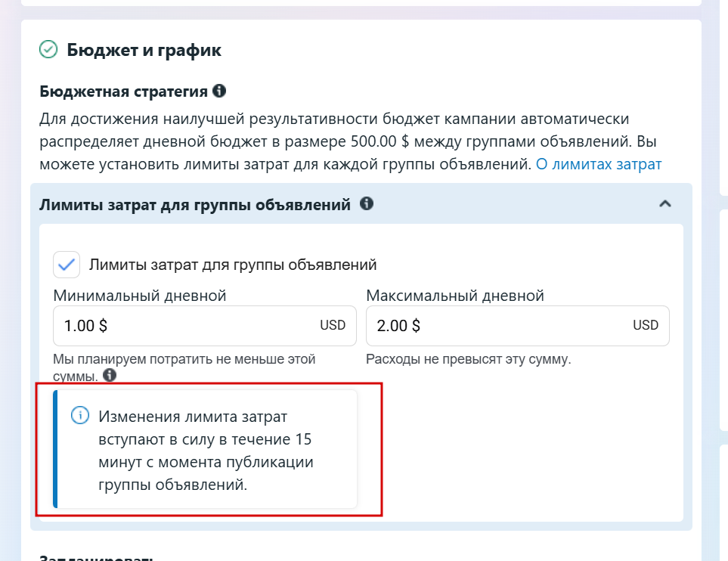Select the Бюджет и график section heading
Screen dimensions: 728x561
144,50
